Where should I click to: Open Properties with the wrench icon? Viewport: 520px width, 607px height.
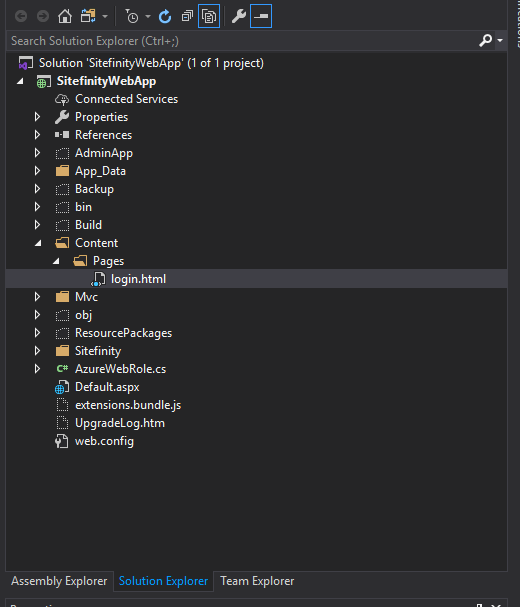pos(239,16)
